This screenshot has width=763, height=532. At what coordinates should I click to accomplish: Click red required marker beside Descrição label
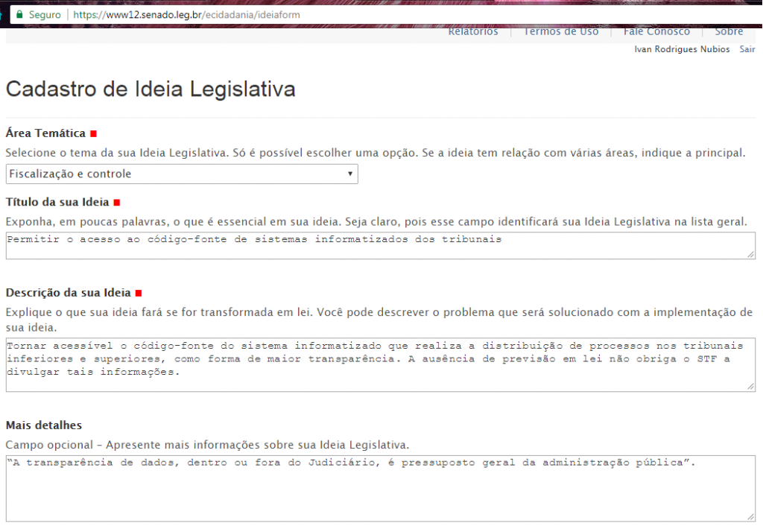(x=139, y=294)
